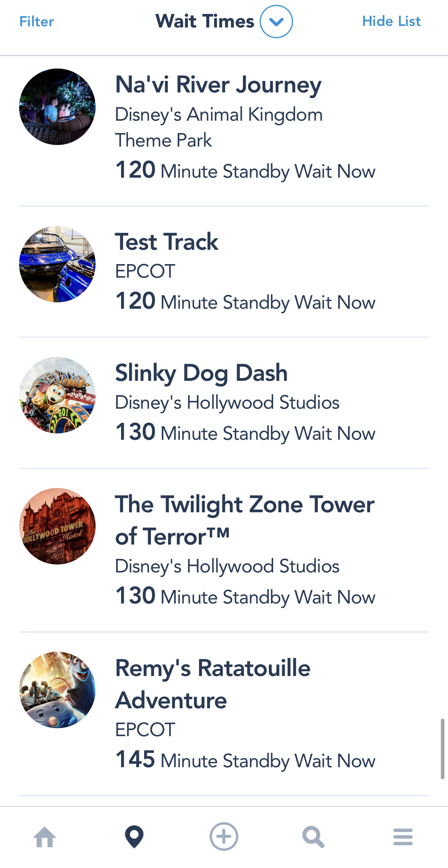Tap Remy's Ratatouille Adventure thumbnail

[57, 690]
